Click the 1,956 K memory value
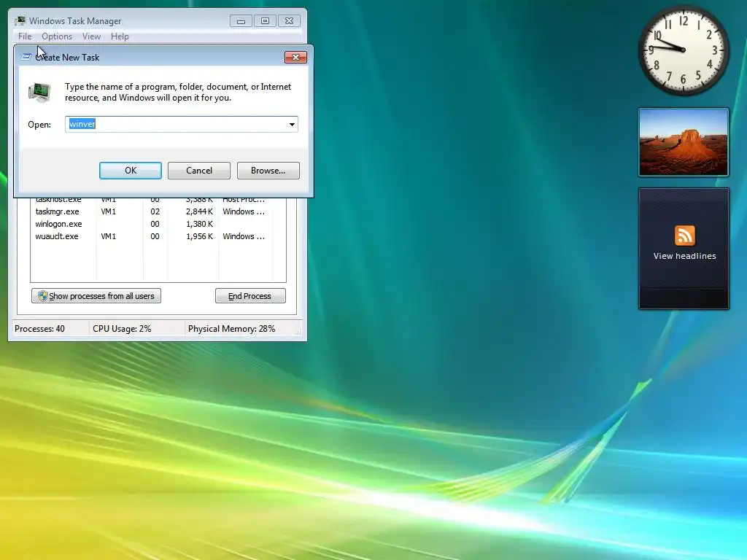The image size is (747, 560). click(x=199, y=236)
